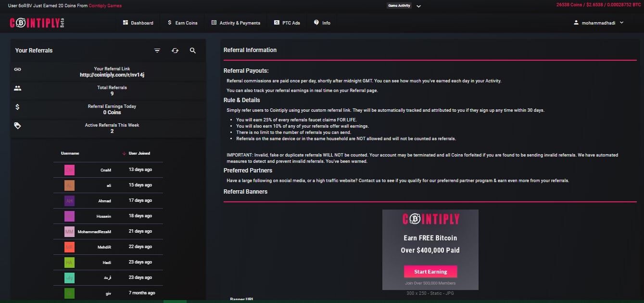644x303 pixels.
Task: Go to Activity & Payments
Action: point(236,23)
